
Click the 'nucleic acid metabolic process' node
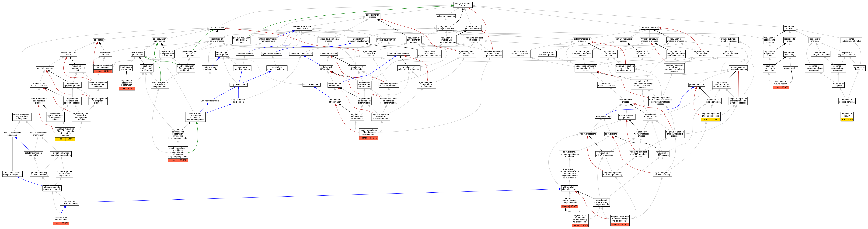[x=607, y=85]
